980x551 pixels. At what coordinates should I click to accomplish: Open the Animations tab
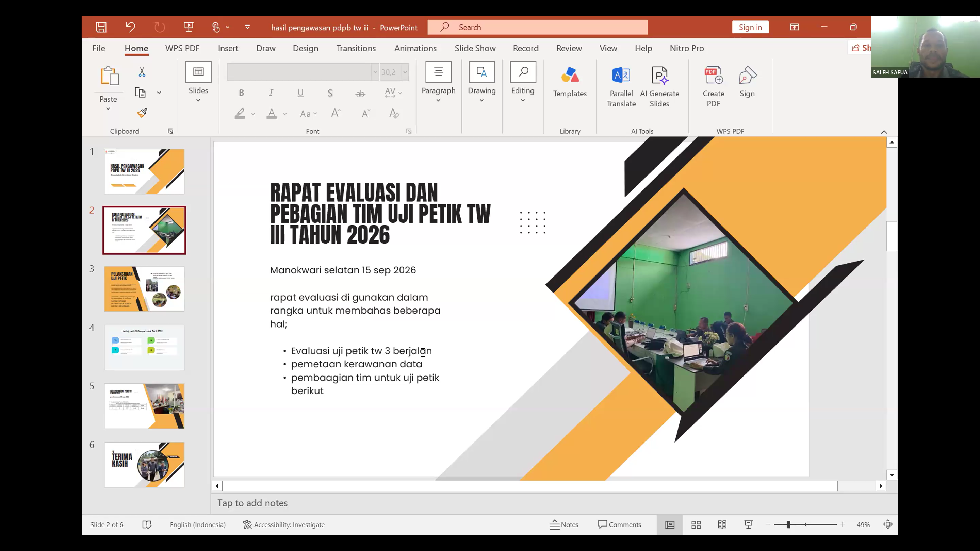415,48
